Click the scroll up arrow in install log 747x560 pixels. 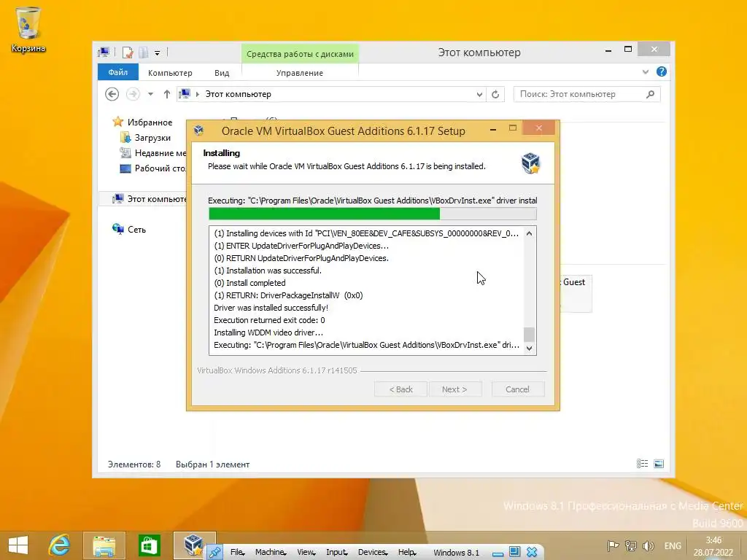pyautogui.click(x=529, y=233)
